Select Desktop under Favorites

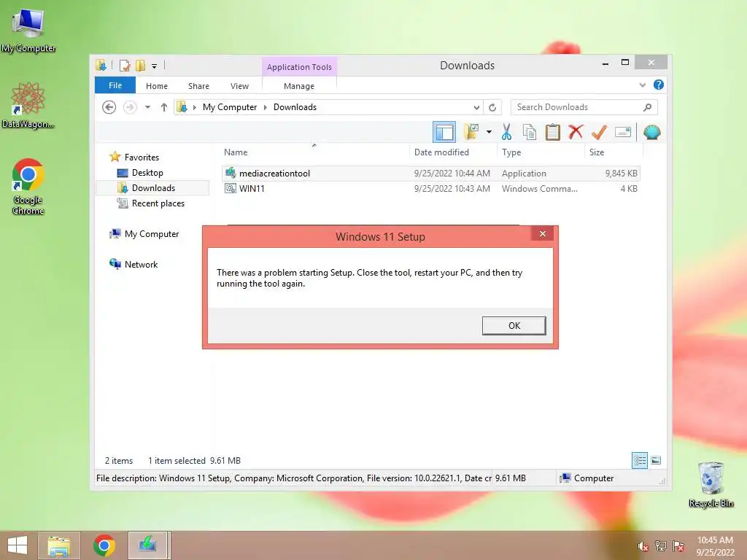(147, 173)
